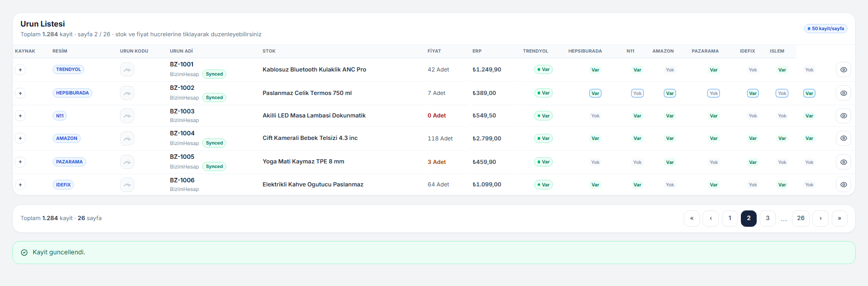Edit the ₺1.249,90 price cell
Viewport: 868px width, 286px height.
point(487,69)
